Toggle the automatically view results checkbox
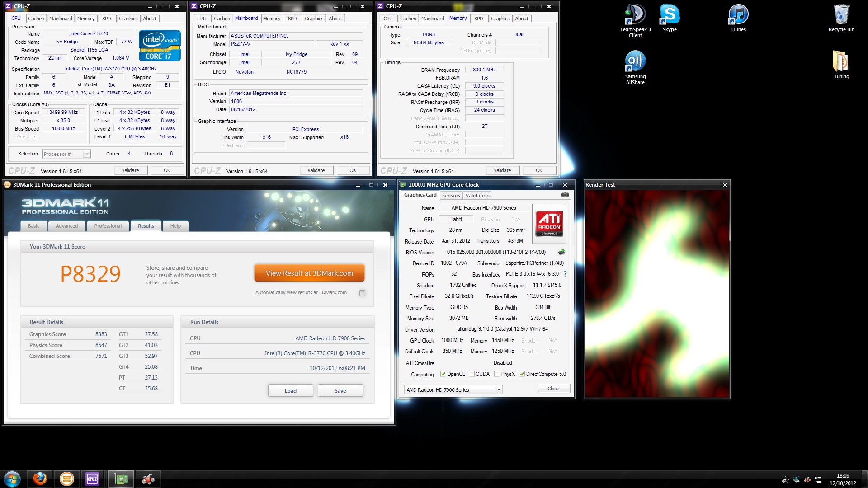Viewport: 868px width, 488px height. click(362, 293)
